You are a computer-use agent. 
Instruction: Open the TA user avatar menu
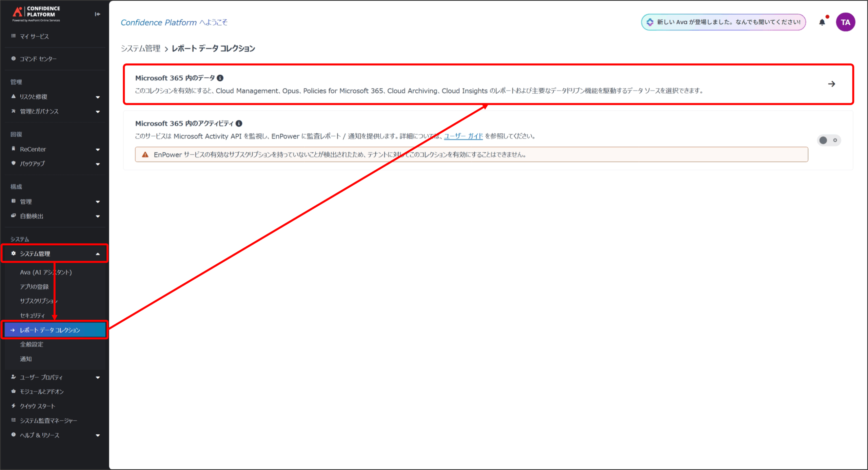[845, 22]
